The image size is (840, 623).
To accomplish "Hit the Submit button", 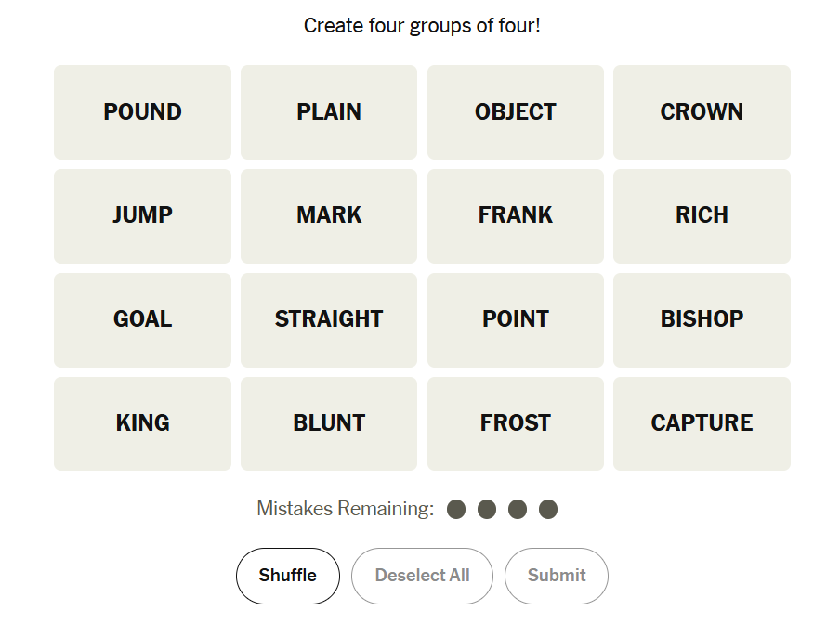I will pos(556,576).
